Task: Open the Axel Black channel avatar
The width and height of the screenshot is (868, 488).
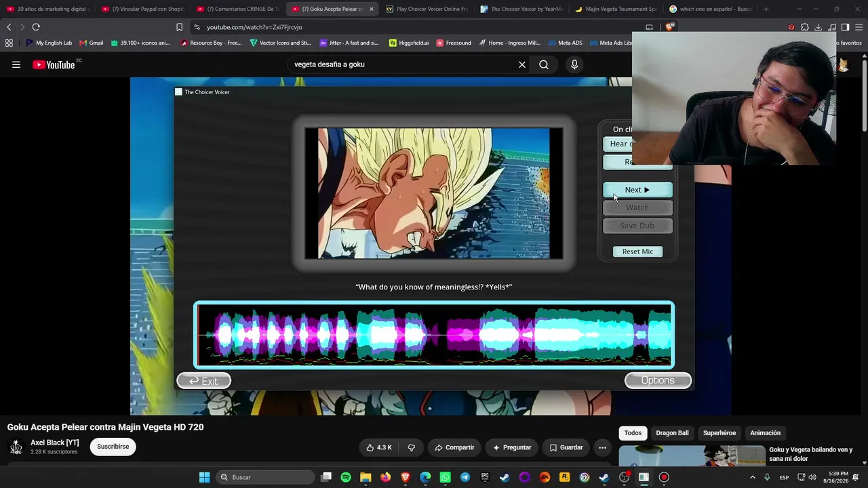Action: pos(16,447)
